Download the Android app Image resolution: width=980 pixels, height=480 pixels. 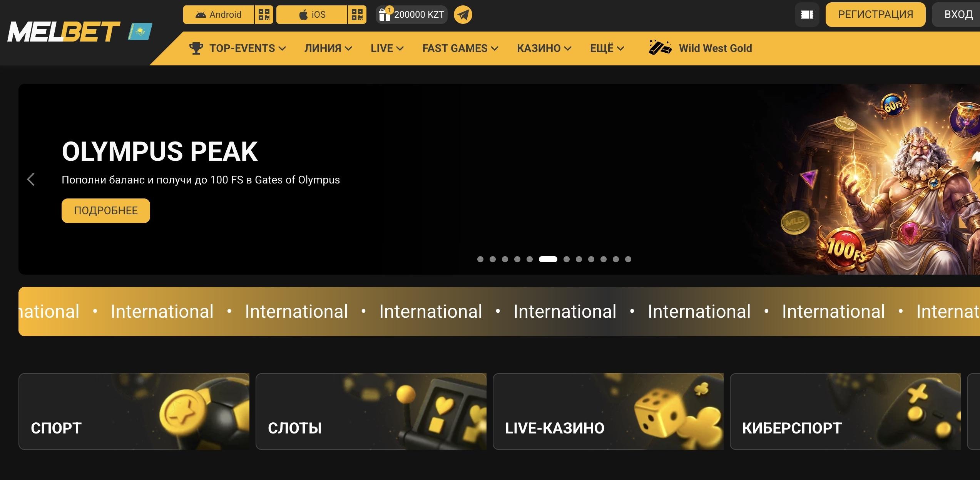(219, 15)
